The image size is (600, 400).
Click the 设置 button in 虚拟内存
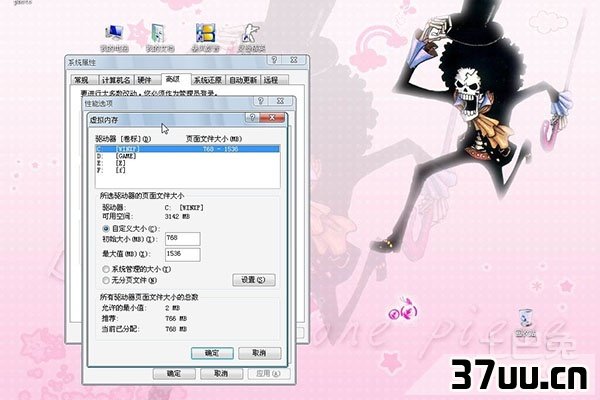click(x=254, y=280)
